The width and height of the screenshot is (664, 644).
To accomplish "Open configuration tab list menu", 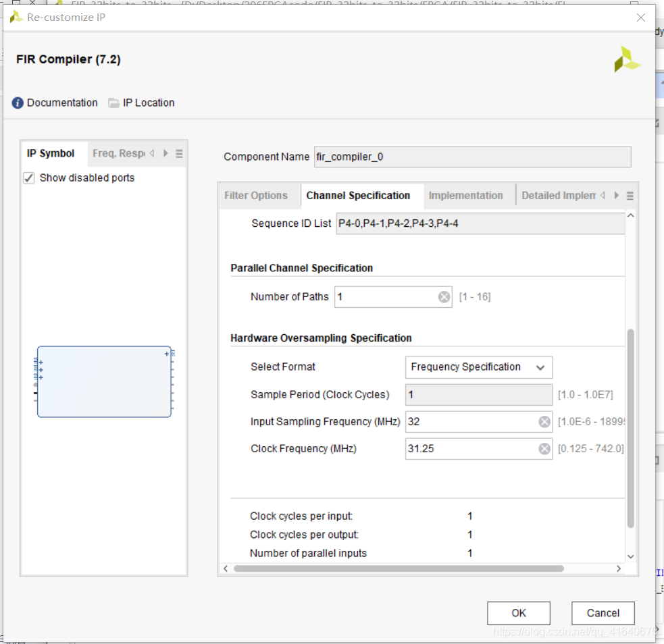I will (630, 196).
